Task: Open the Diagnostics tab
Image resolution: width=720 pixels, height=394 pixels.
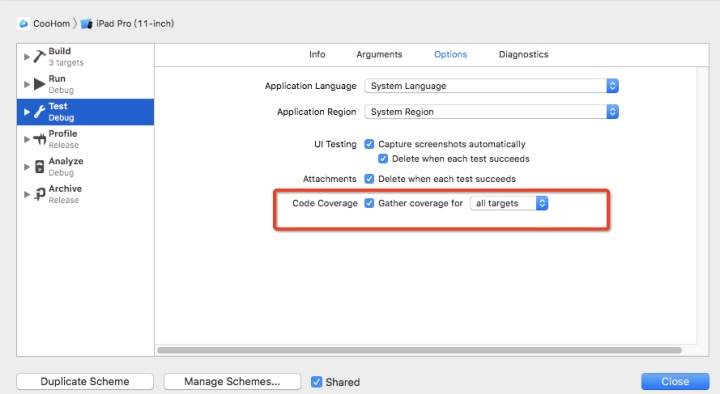Action: (523, 54)
